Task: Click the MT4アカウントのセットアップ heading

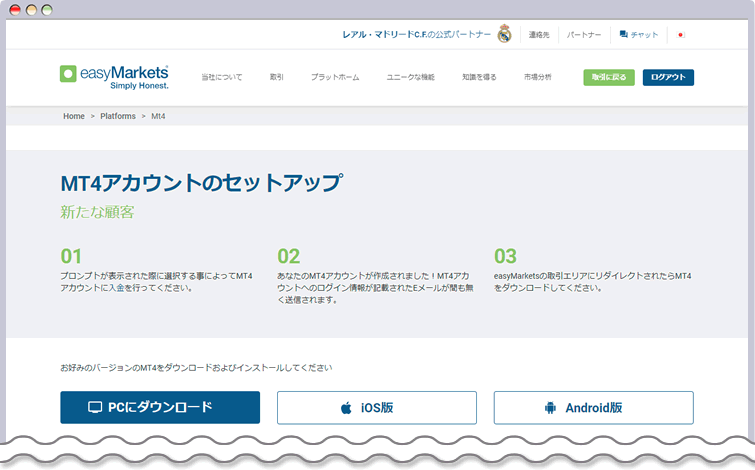Action: coord(201,183)
